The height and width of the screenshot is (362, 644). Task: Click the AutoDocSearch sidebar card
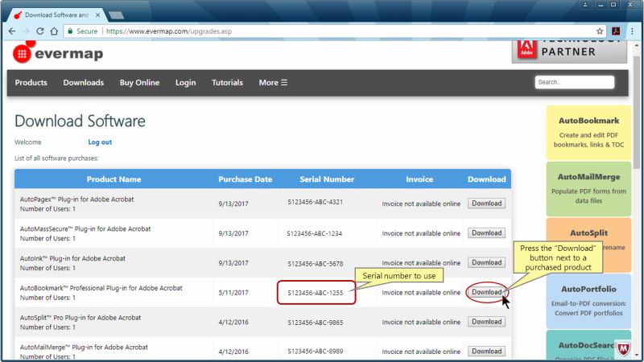pyautogui.click(x=588, y=345)
